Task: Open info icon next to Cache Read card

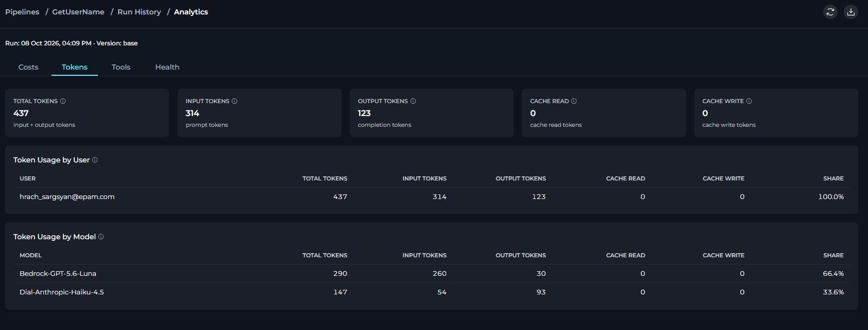Action: point(574,101)
